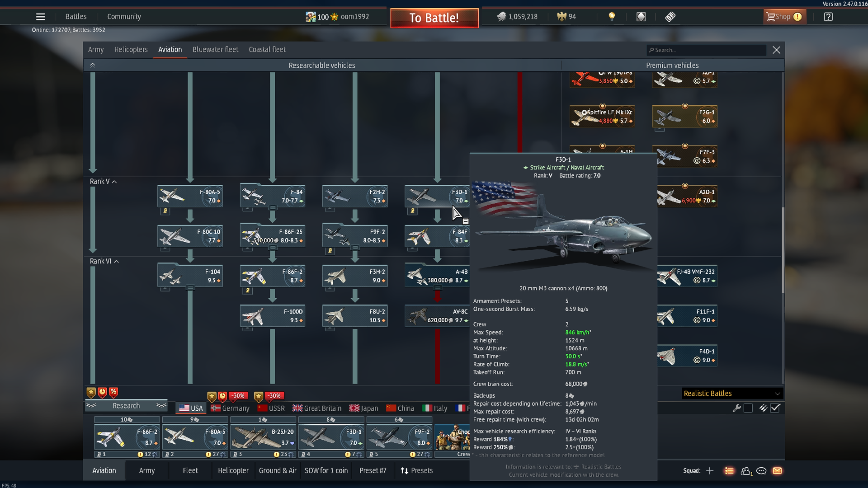Viewport: 868px width, 488px height.
Task: Open the chat speech bubble icon
Action: (761, 471)
